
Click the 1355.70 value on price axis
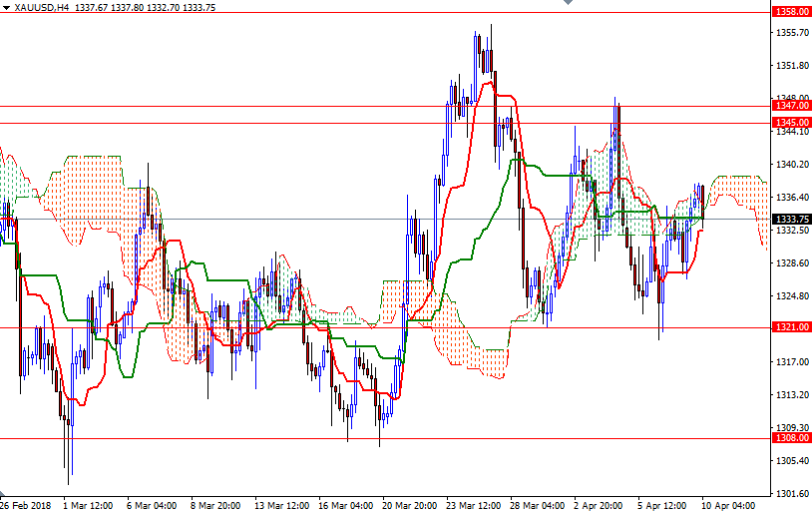(x=791, y=33)
